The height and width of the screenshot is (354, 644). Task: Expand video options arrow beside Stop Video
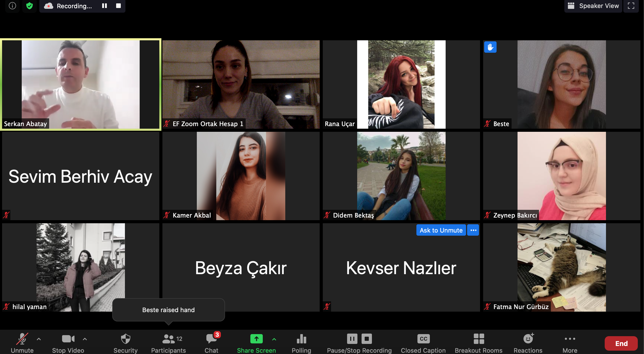(x=85, y=339)
